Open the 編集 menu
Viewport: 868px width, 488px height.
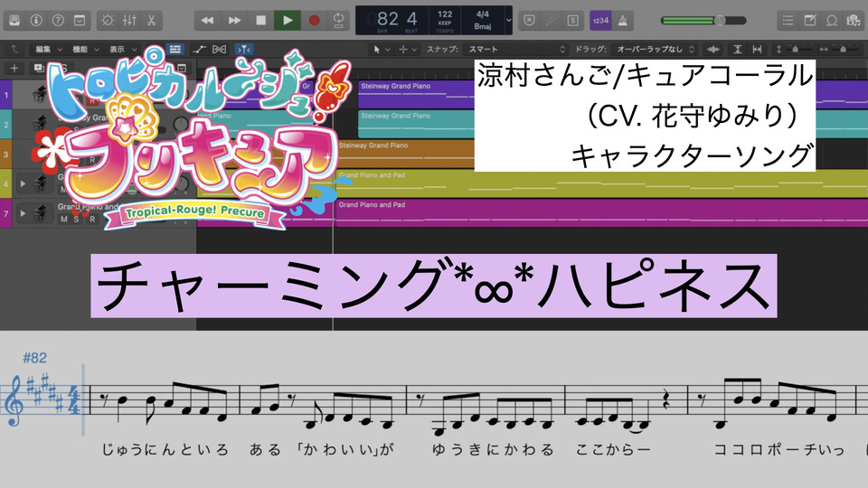pyautogui.click(x=48, y=49)
